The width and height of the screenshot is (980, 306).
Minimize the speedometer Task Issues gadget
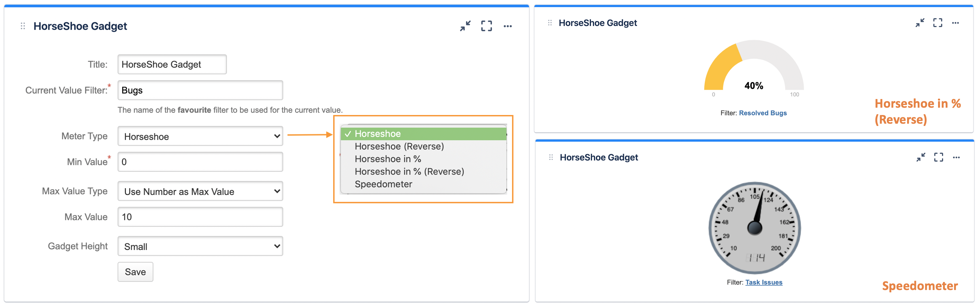921,157
